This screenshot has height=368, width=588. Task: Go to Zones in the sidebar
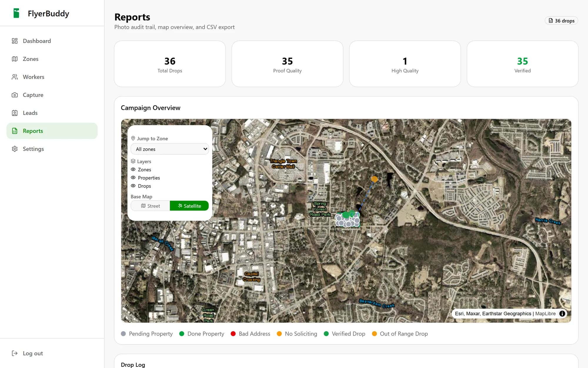52,59
